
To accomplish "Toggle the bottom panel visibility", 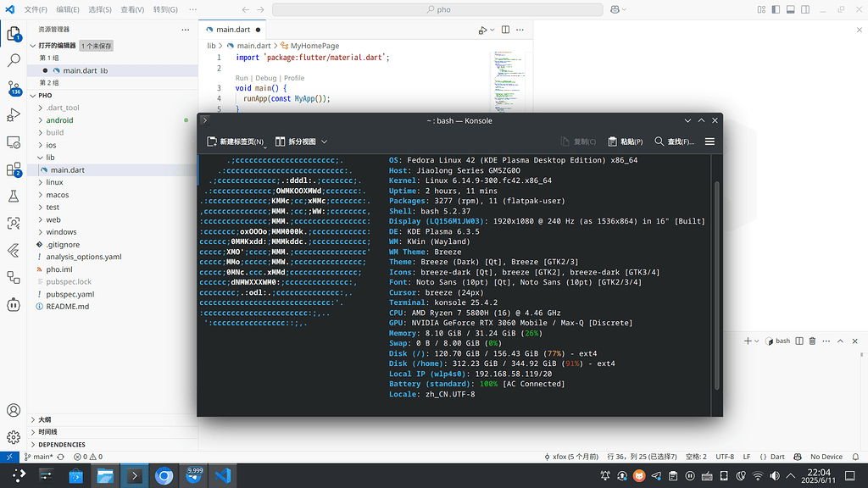I will (791, 9).
